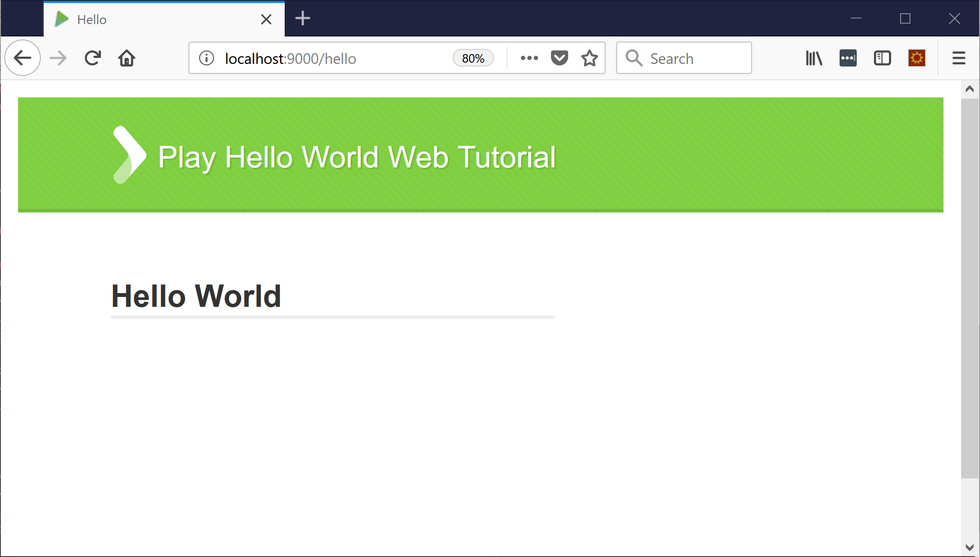Image resolution: width=980 pixels, height=557 pixels.
Task: Click the Play chevron logo
Action: tap(129, 155)
